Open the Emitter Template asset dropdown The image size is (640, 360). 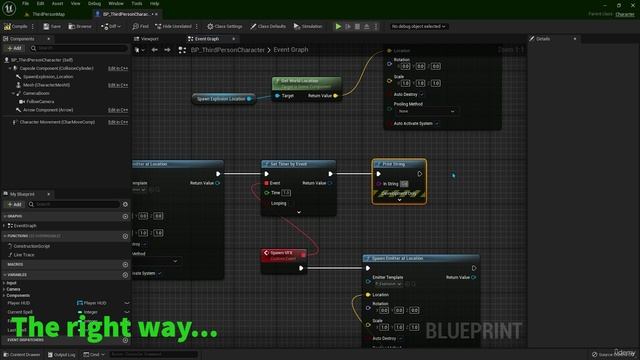coord(389,284)
